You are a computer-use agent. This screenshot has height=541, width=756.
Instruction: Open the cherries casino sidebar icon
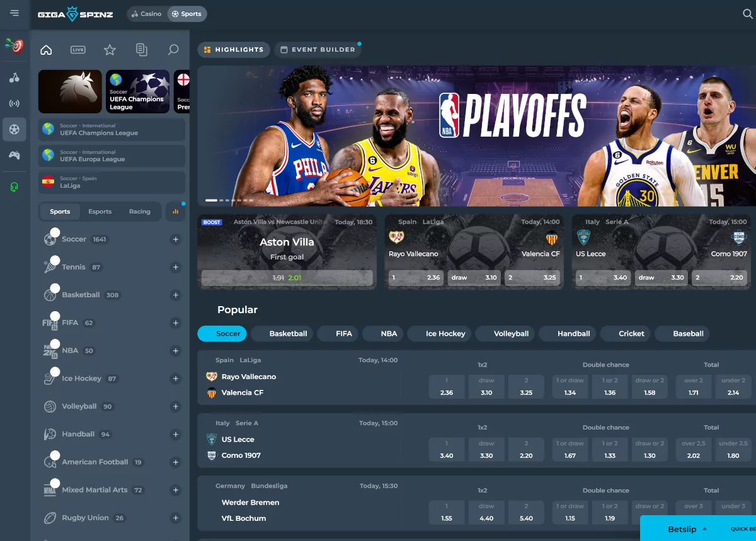coord(14,78)
